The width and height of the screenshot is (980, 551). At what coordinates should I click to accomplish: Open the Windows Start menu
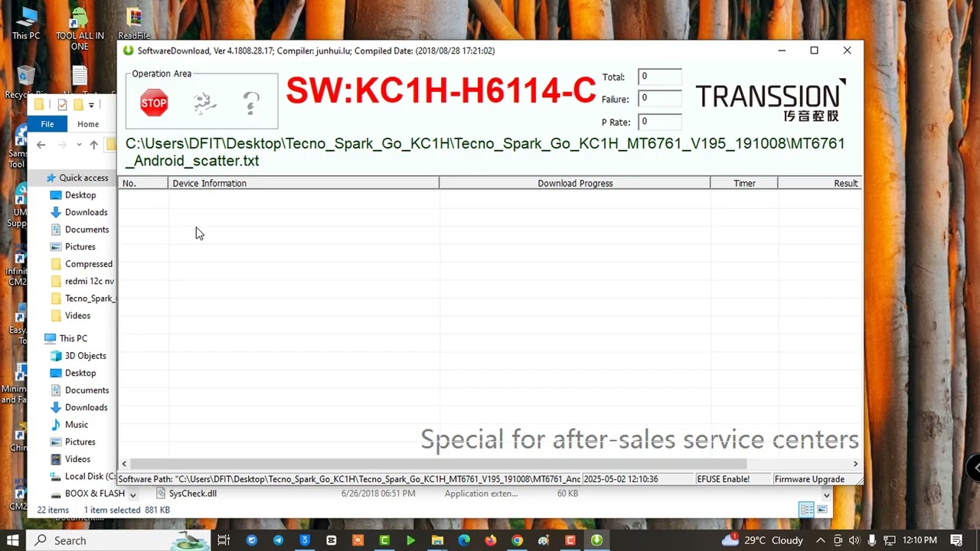[13, 540]
